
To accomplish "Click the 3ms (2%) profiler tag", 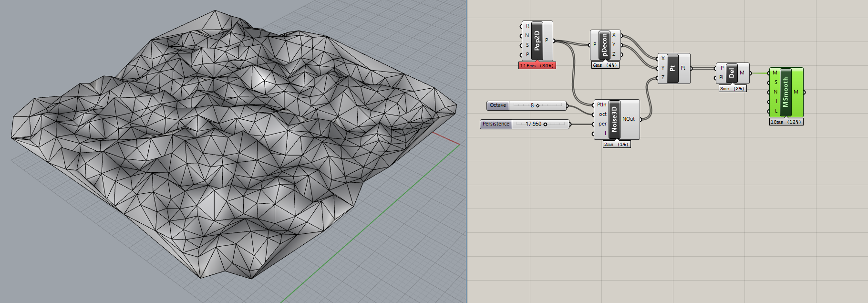I will (733, 89).
